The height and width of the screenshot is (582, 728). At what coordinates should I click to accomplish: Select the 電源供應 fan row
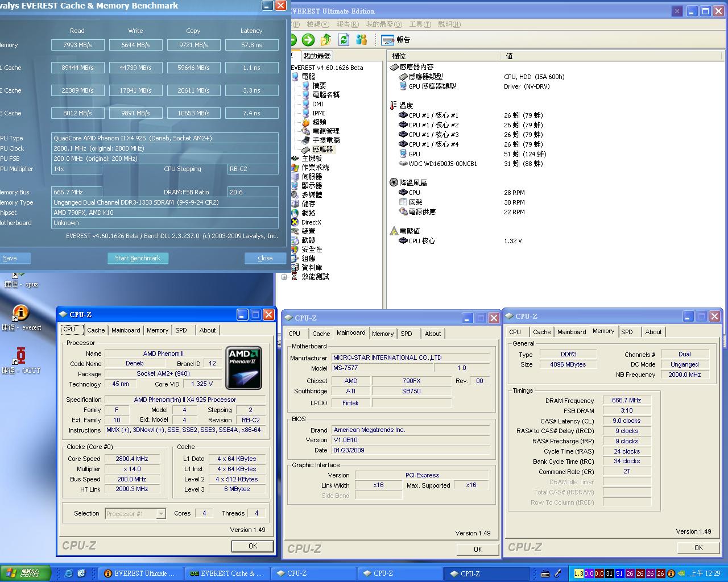coord(417,211)
